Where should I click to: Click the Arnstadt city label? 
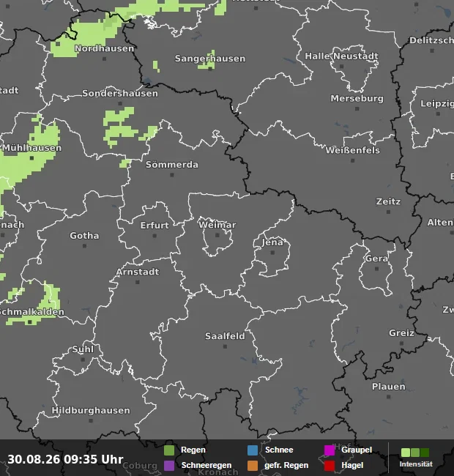point(138,272)
